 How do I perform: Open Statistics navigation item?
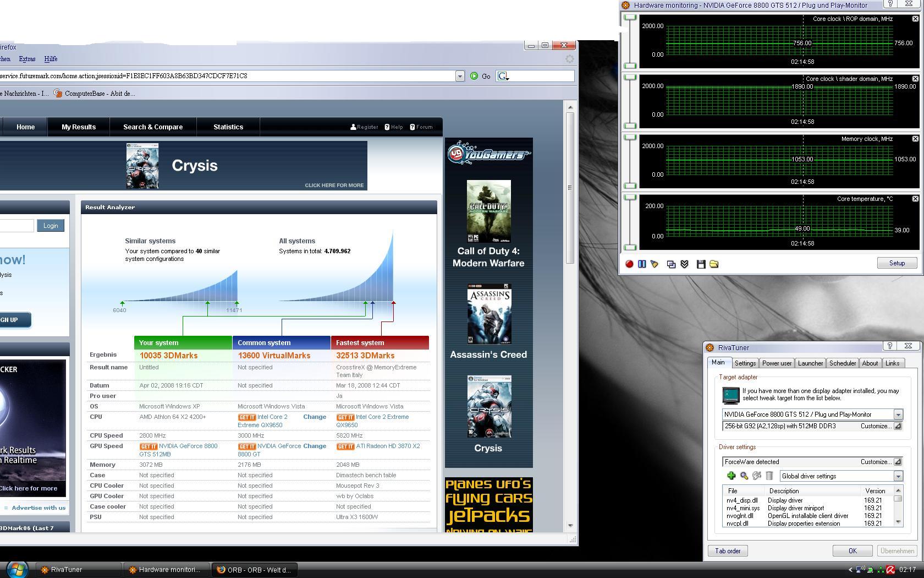click(x=228, y=127)
